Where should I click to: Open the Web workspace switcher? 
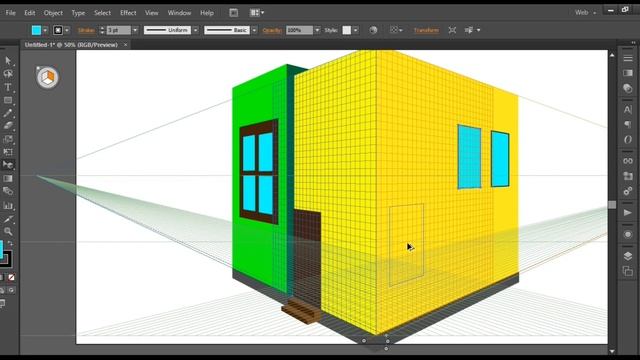point(586,13)
